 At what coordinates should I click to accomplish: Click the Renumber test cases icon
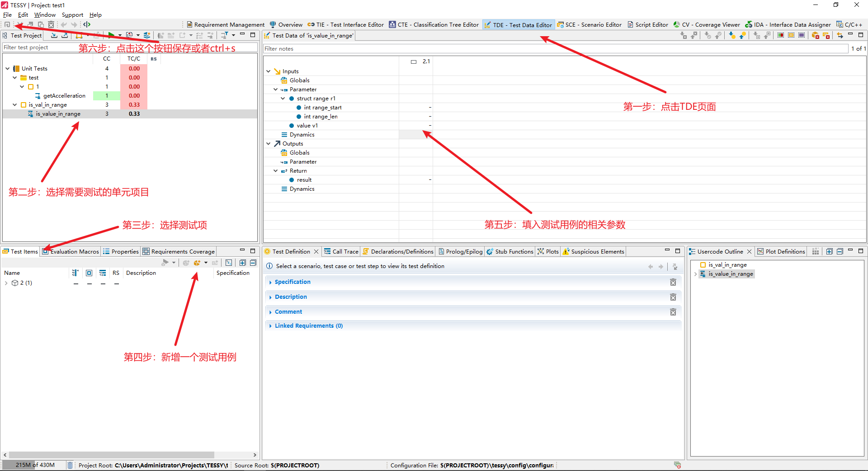229,263
